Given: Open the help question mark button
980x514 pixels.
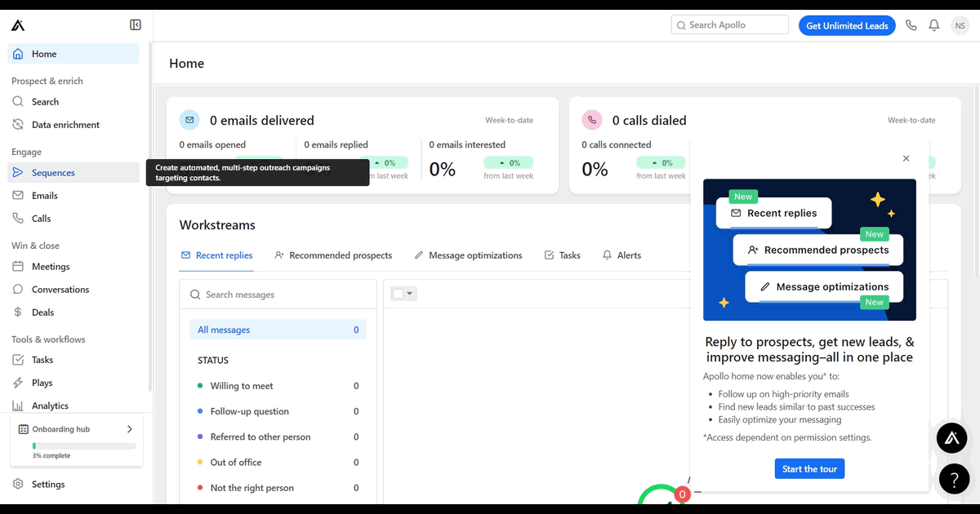Looking at the screenshot, I should [x=954, y=479].
